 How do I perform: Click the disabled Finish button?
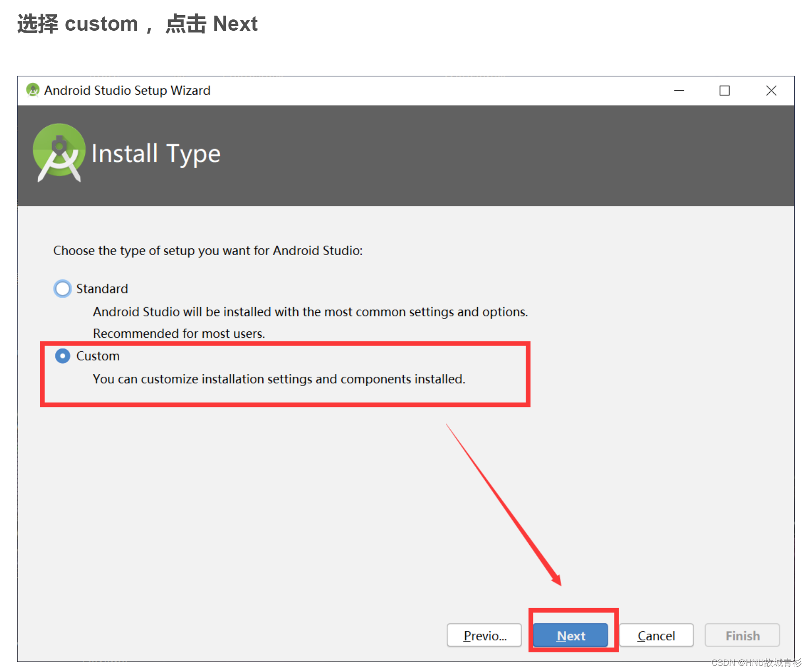tap(742, 635)
